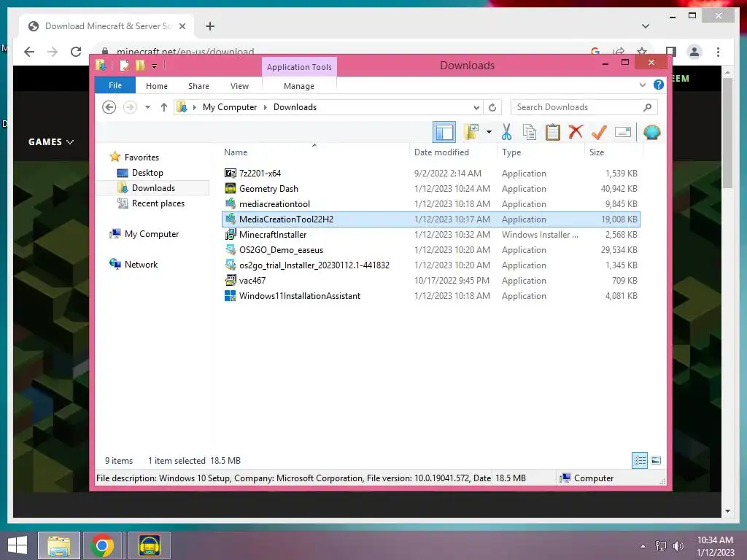Go back in Explorer navigation
This screenshot has width=747, height=560.
click(x=109, y=107)
